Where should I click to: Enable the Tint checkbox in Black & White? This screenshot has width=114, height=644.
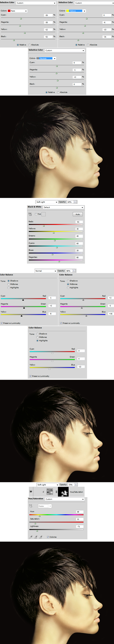(x=36, y=214)
